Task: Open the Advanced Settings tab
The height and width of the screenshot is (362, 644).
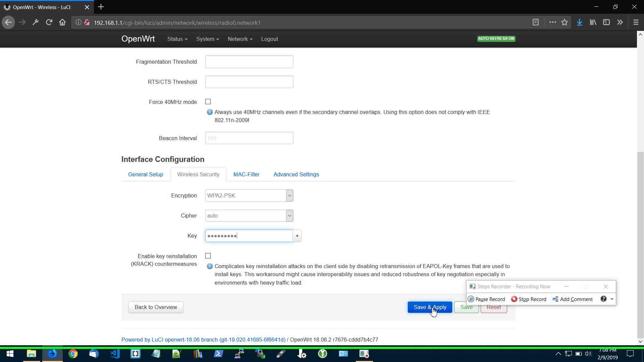Action: tap(296, 174)
